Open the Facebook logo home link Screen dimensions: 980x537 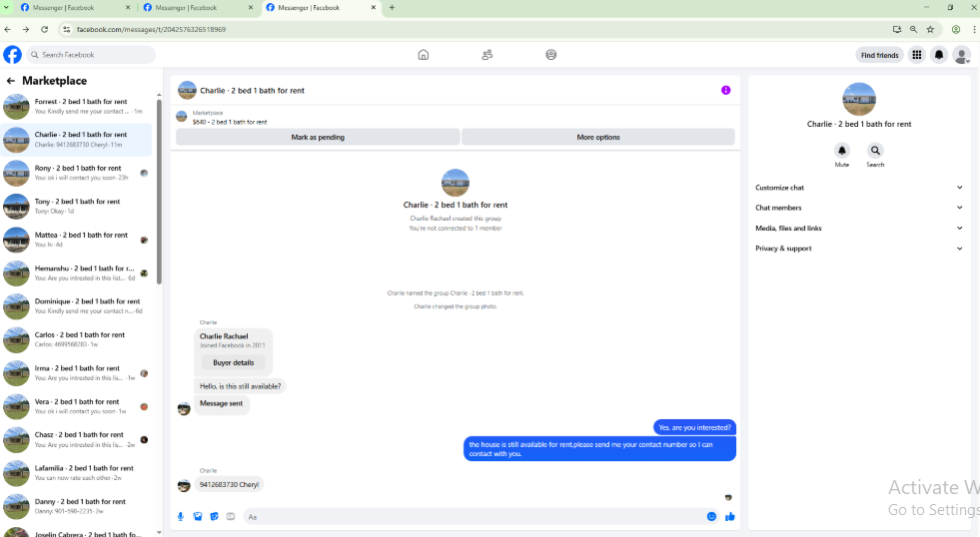[13, 55]
